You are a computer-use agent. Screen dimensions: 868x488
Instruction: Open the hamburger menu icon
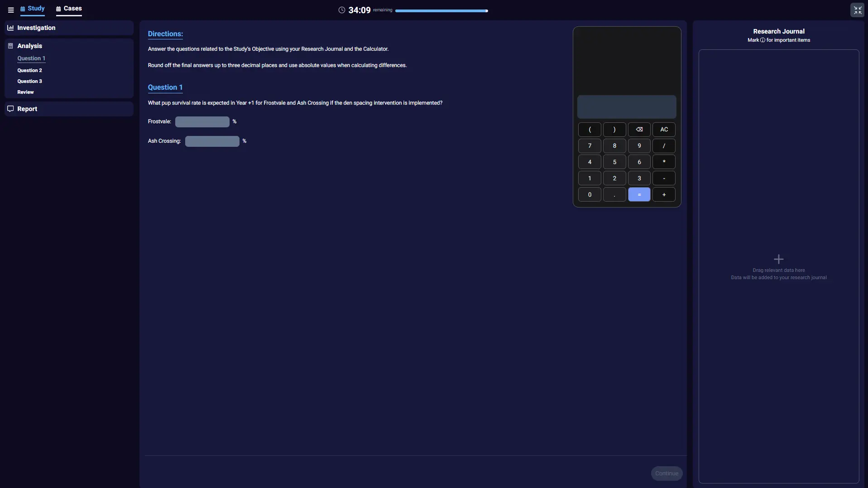(11, 10)
